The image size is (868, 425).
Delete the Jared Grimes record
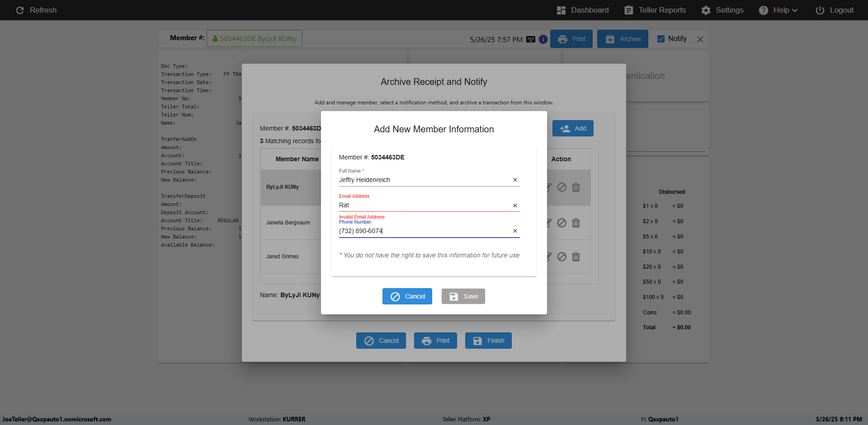pyautogui.click(x=576, y=257)
